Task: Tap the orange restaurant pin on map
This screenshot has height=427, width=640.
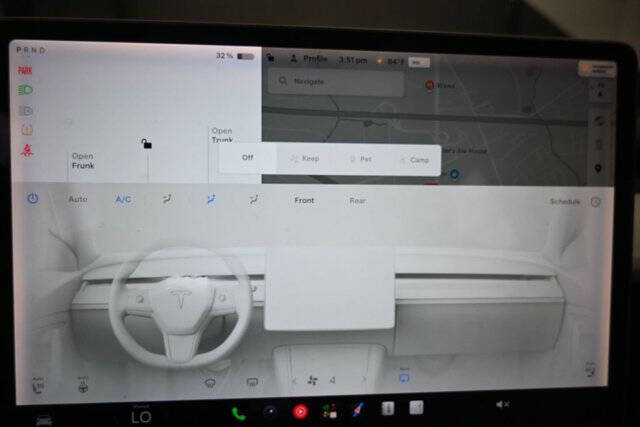Action: pos(429,85)
